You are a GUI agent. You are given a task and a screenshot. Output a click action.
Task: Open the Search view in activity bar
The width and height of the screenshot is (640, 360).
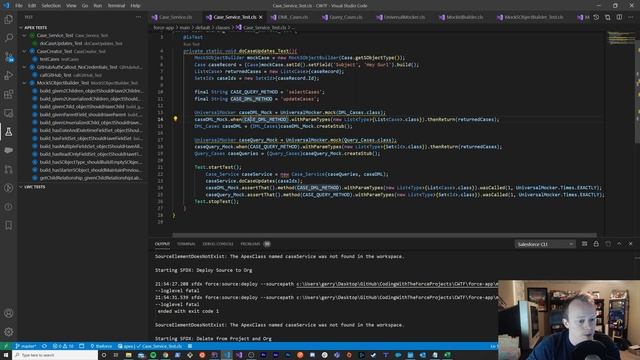9,38
